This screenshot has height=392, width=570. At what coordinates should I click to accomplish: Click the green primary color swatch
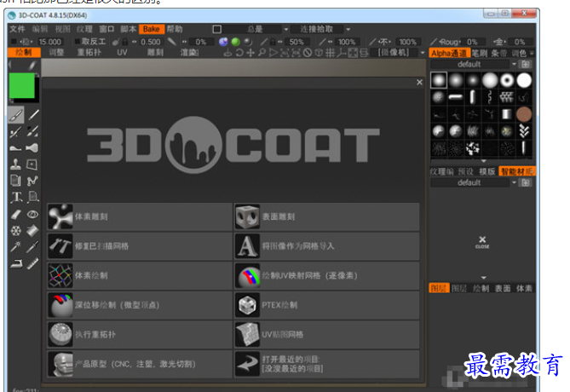(22, 85)
